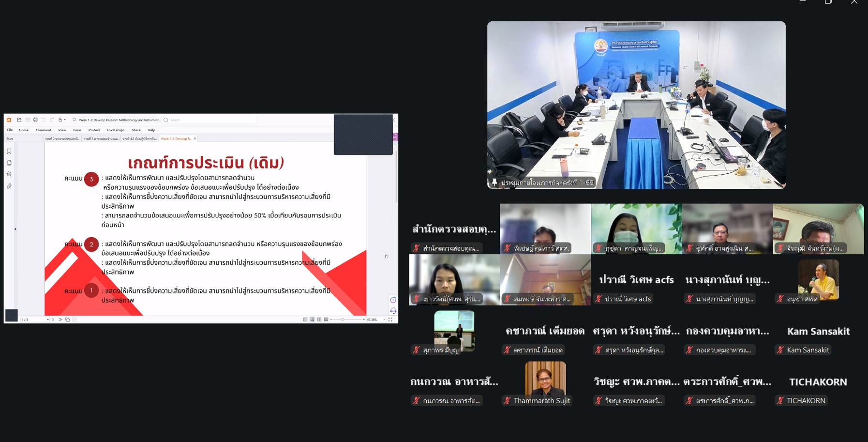
Task: Toggle single page view mode
Action: 305,320
